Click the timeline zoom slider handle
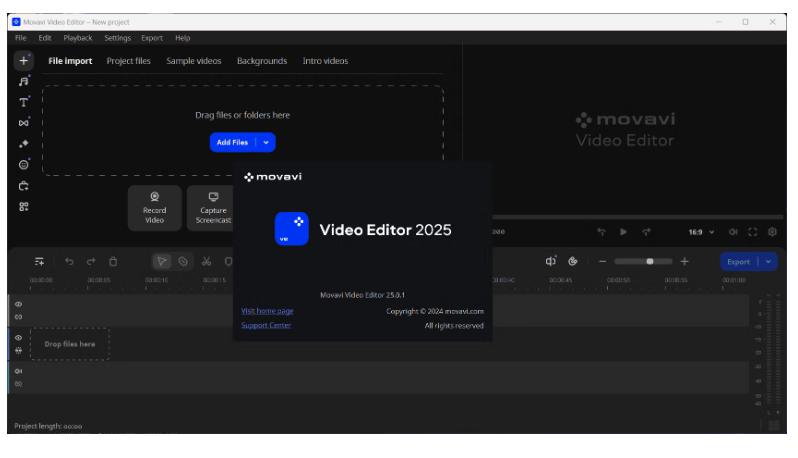Viewport: 798px width, 458px height. tap(651, 262)
